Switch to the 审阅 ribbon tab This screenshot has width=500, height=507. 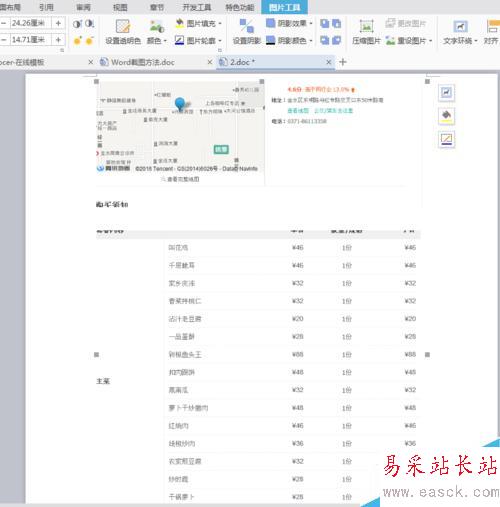point(83,7)
